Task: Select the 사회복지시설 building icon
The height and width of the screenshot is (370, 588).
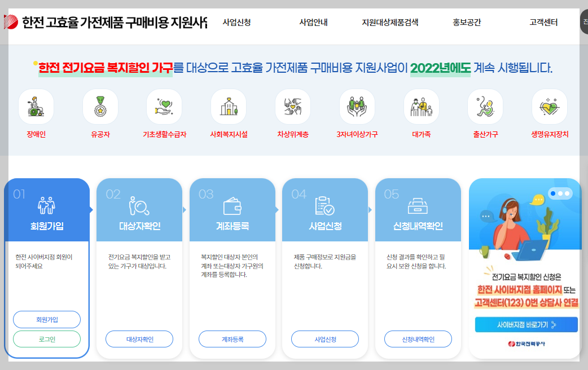Action: click(229, 107)
